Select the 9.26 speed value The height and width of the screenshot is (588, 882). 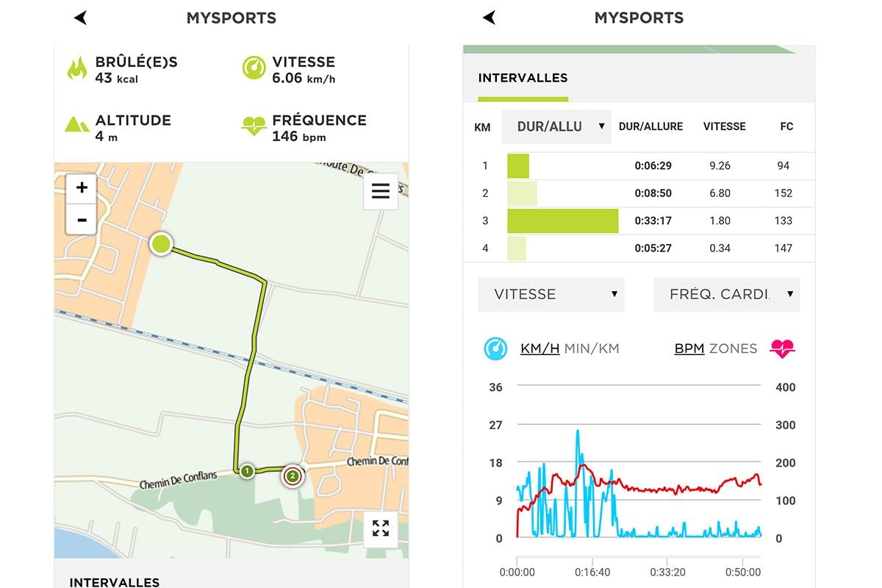coord(720,166)
